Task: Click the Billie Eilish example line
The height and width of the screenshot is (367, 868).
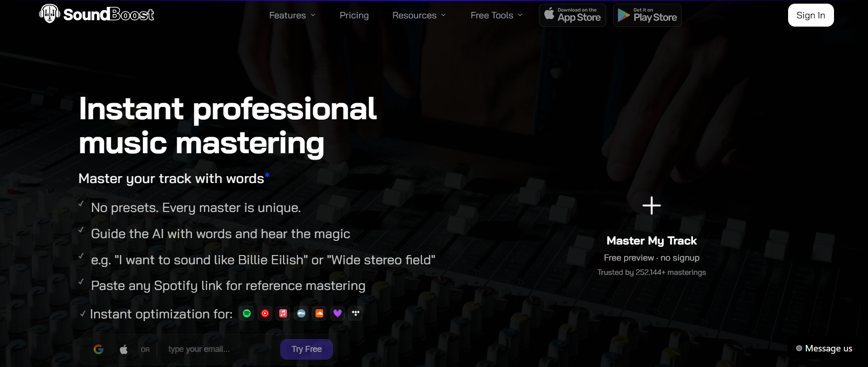Action: (x=263, y=260)
